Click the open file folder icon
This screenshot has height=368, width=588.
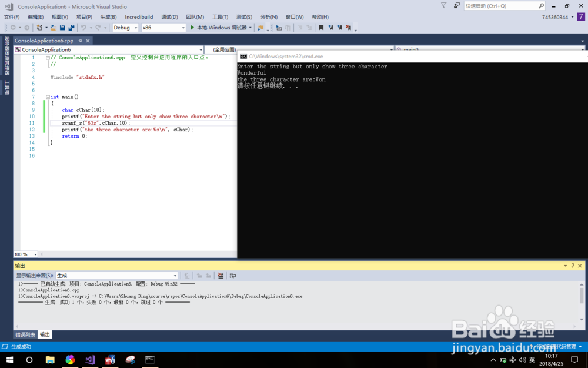(x=54, y=28)
